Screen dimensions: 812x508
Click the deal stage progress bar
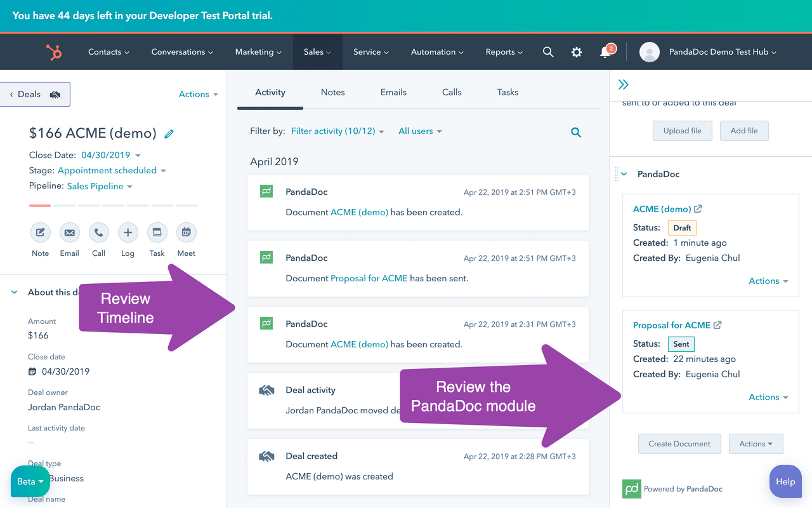(114, 205)
